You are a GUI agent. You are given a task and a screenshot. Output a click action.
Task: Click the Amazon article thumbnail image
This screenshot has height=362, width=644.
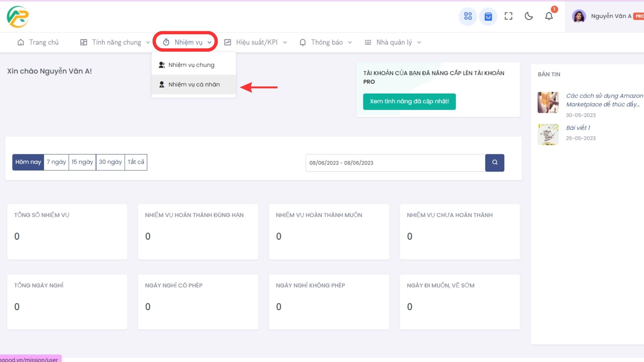pos(548,103)
